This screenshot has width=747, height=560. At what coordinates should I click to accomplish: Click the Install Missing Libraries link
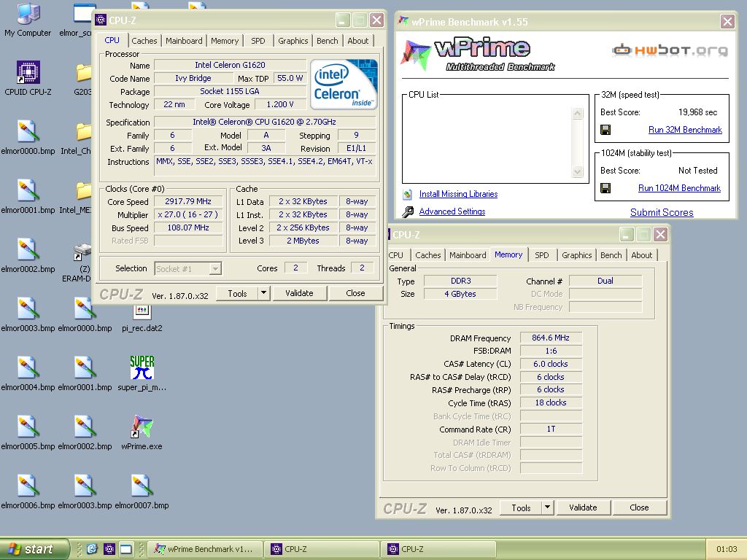point(458,194)
